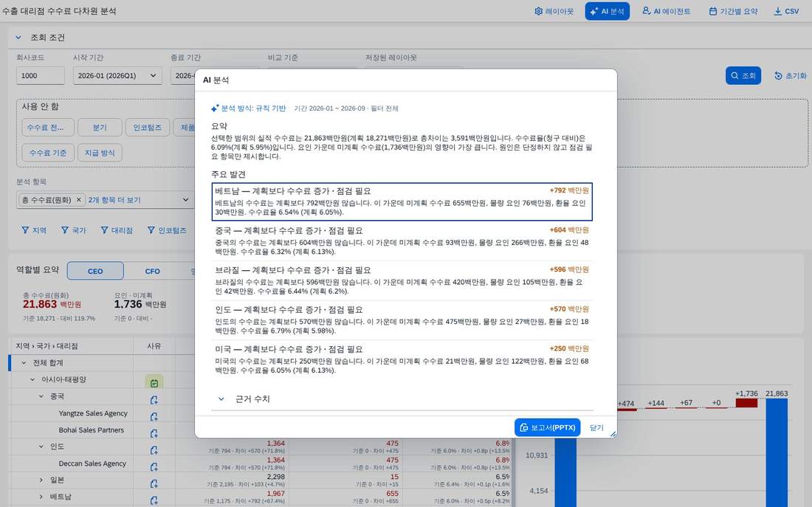Click the AI 분석 button in header

[607, 11]
